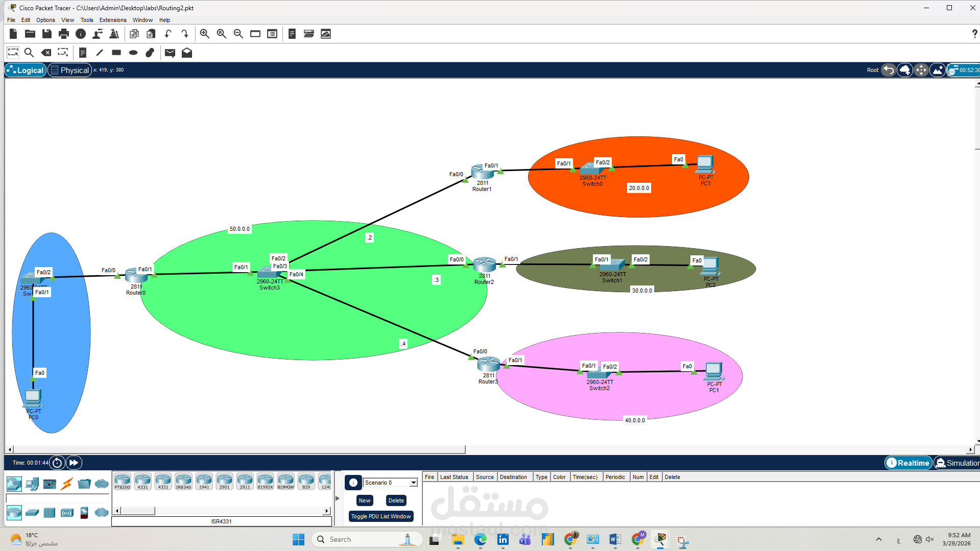The image size is (980, 551).
Task: Open the Scenario 0 dropdown
Action: [413, 482]
